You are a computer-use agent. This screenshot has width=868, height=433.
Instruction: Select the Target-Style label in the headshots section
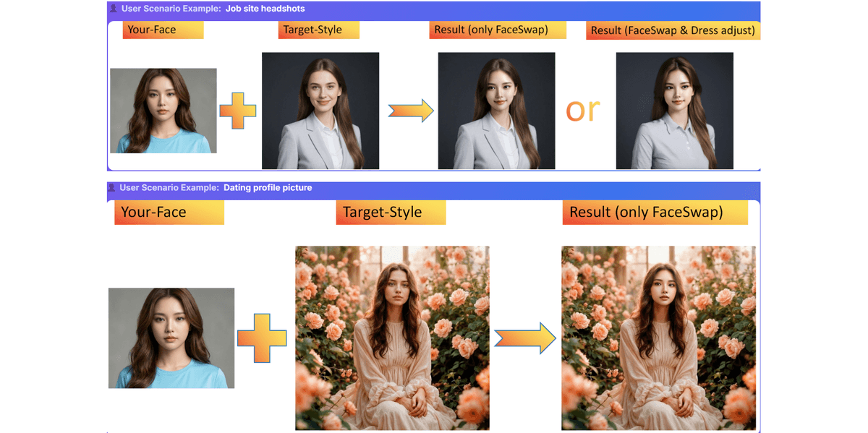(x=318, y=30)
